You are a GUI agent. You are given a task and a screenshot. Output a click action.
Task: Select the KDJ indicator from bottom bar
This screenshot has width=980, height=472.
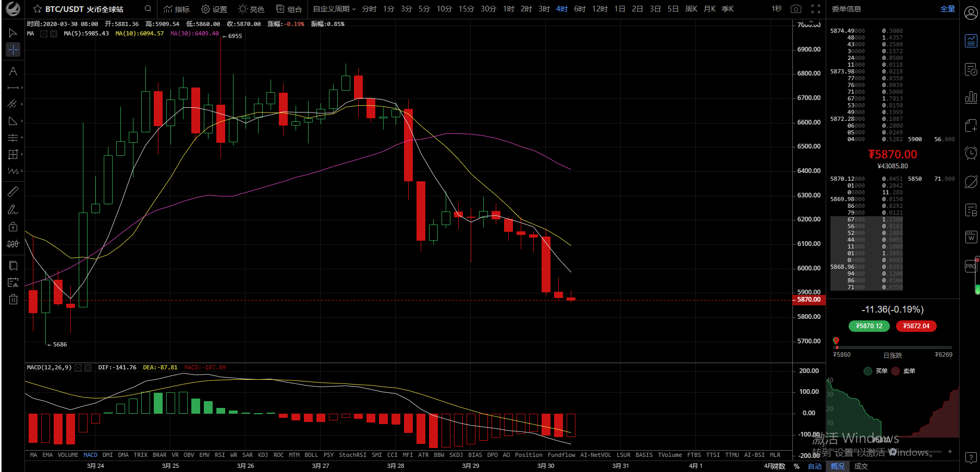click(263, 455)
